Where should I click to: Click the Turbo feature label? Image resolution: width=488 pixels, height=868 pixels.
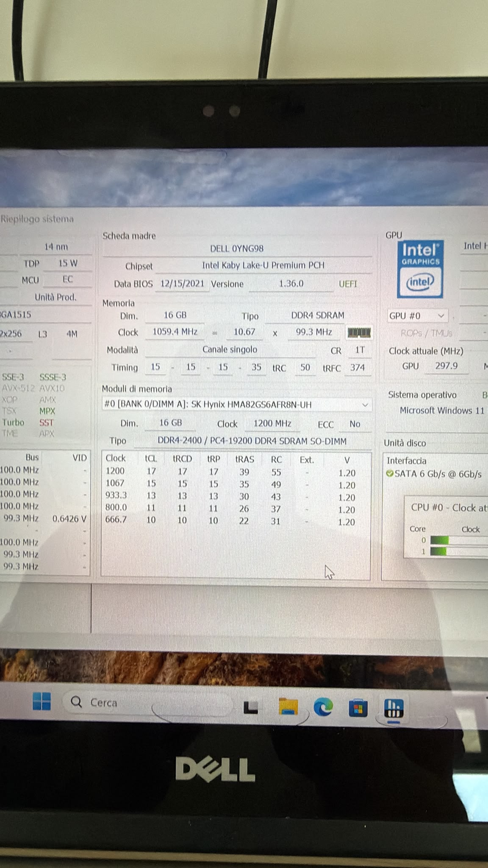[13, 423]
